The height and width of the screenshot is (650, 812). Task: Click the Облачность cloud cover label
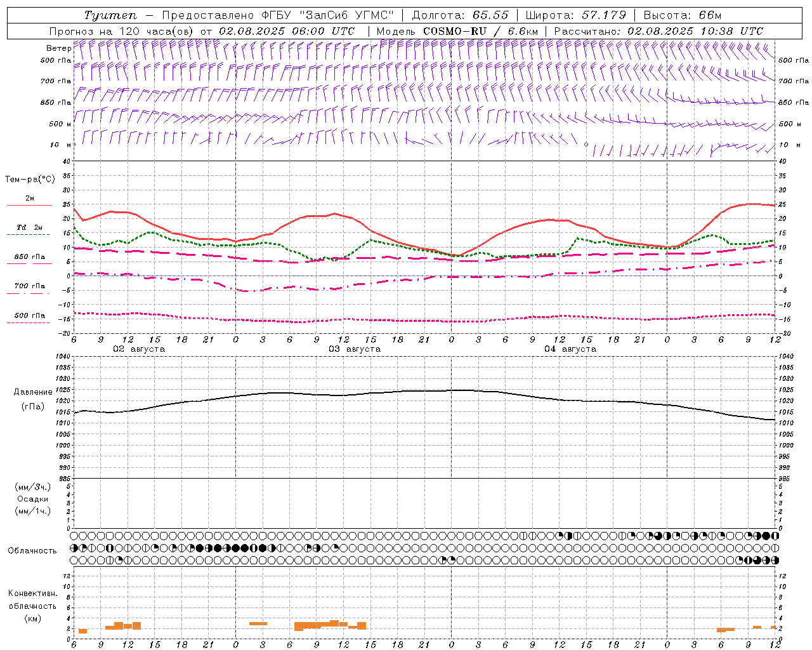click(x=32, y=551)
